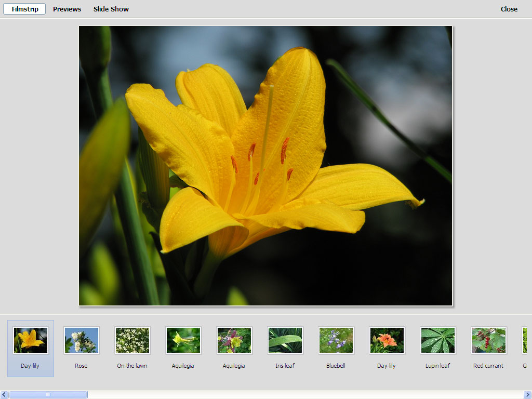
Task: Select the yellow Aquilegia thumbnail
Action: [x=183, y=341]
